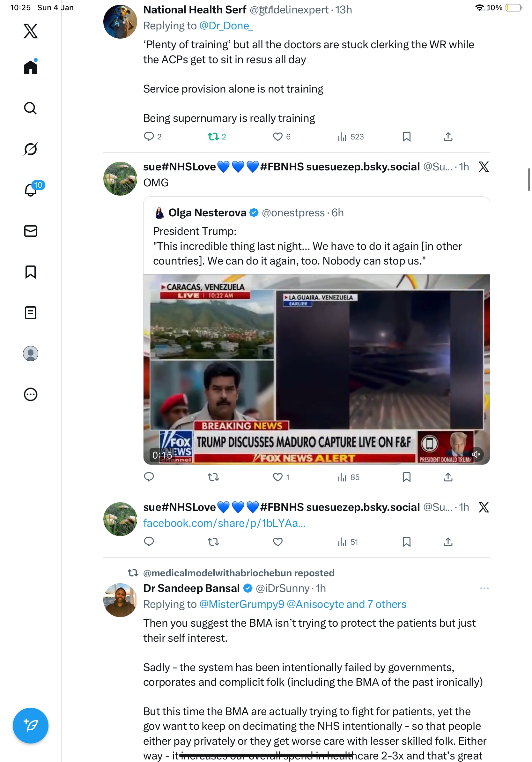
Task: Like National Health Serf's reply
Action: click(277, 137)
